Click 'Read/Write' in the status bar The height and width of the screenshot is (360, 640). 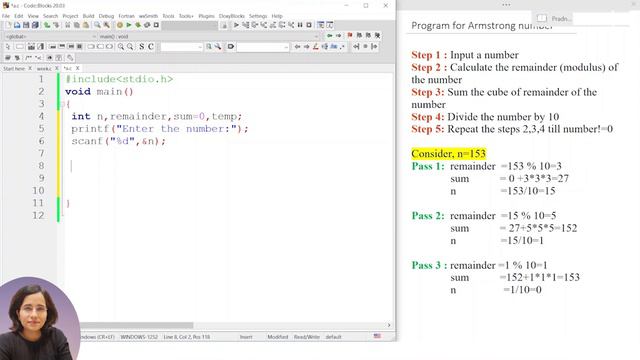pos(307,337)
